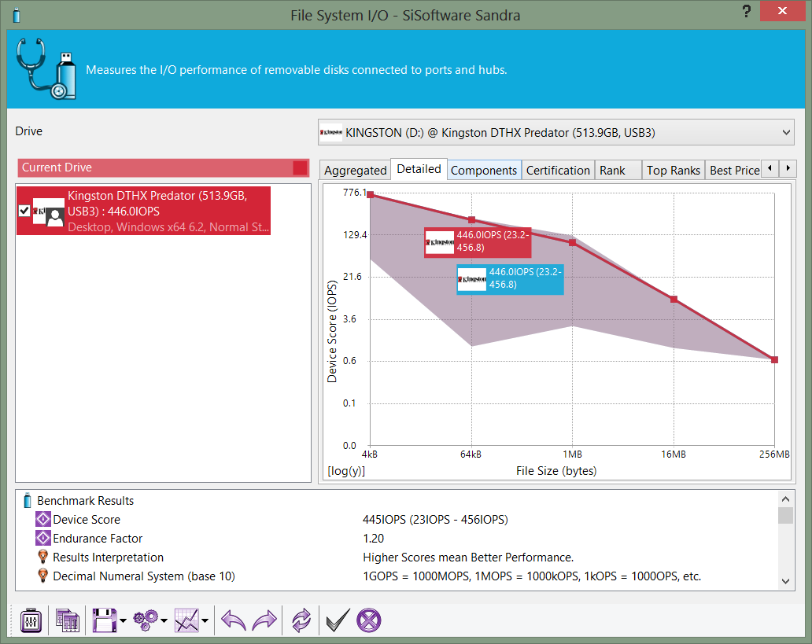
Task: Click the floppy disk save icon
Action: 105,620
